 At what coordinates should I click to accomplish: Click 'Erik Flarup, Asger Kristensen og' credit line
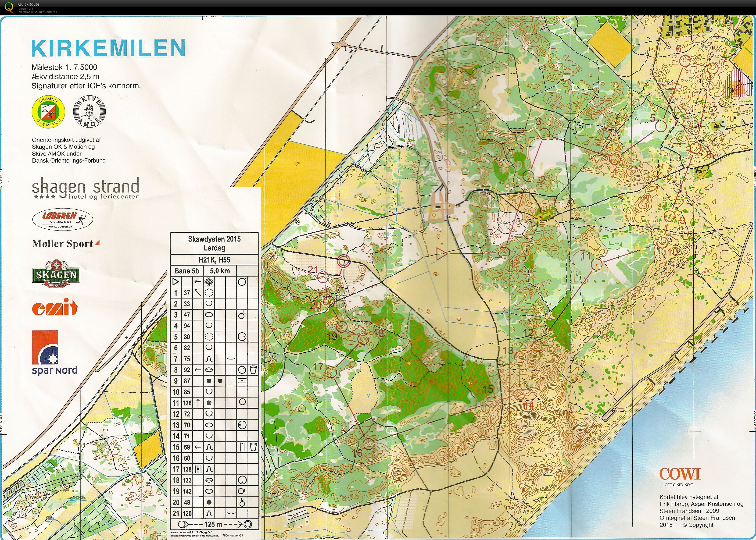(x=702, y=504)
